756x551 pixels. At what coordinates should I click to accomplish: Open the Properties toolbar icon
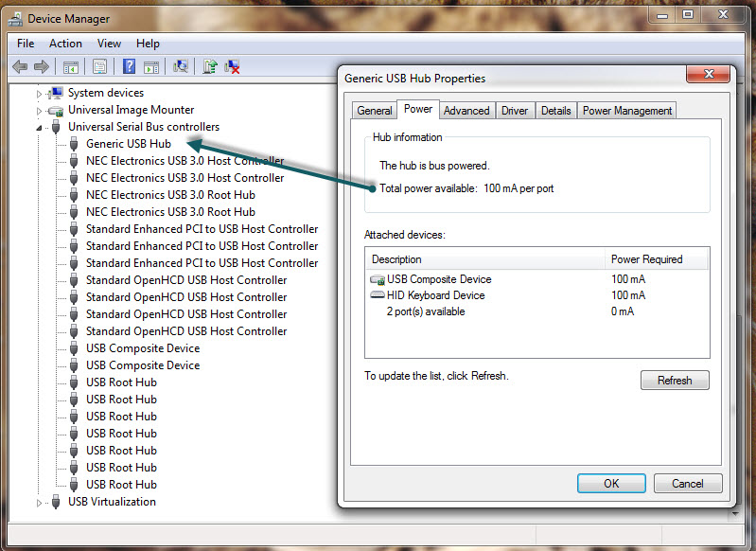point(99,66)
